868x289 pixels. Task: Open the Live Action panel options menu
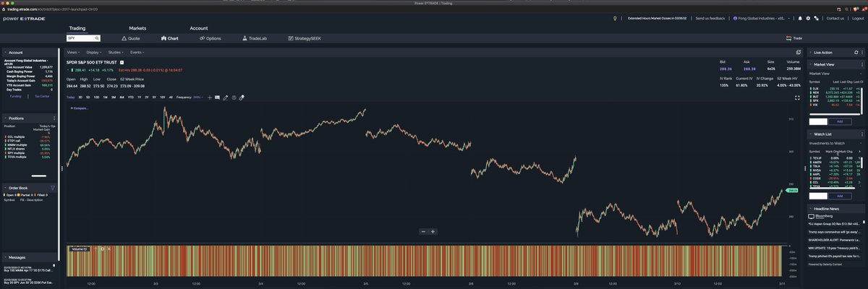pyautogui.click(x=861, y=53)
